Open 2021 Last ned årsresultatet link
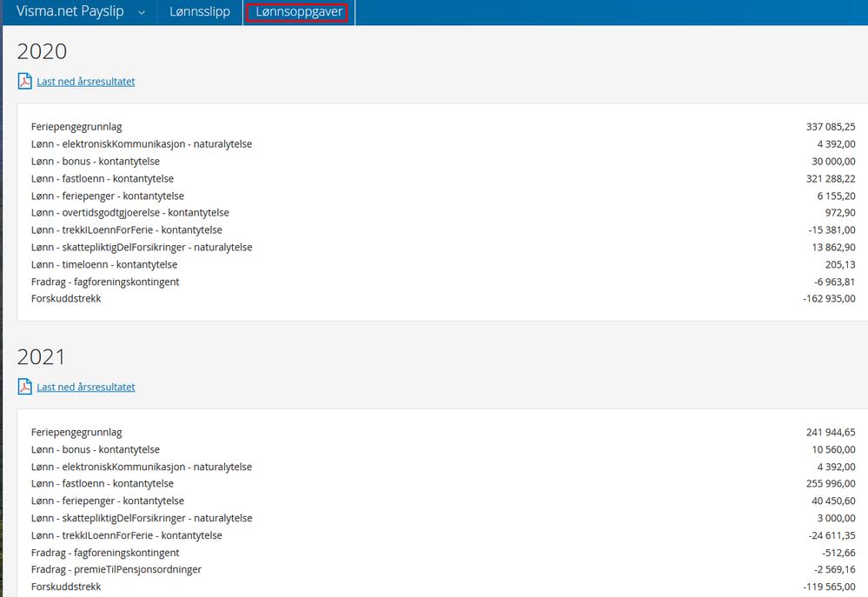 (x=86, y=387)
